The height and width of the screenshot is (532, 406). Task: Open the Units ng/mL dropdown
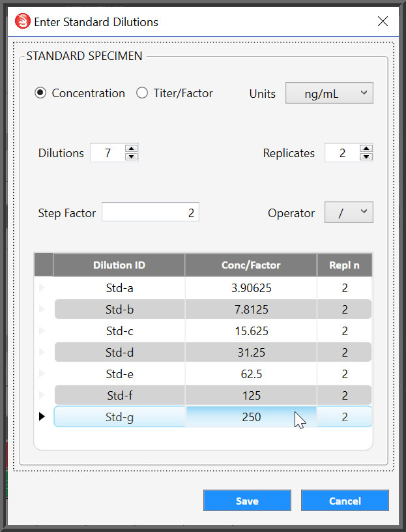(329, 93)
